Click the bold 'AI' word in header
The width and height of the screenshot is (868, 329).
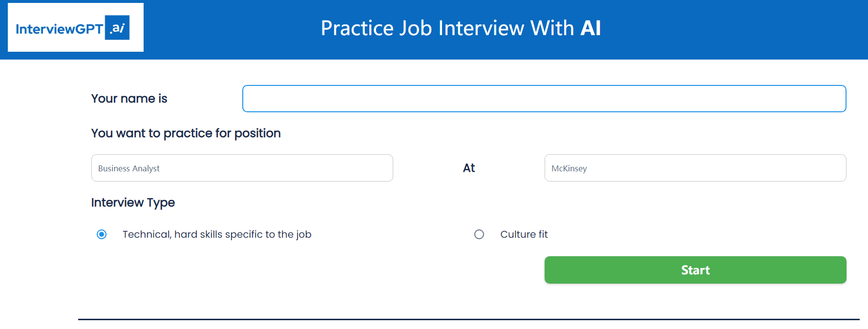pos(590,28)
